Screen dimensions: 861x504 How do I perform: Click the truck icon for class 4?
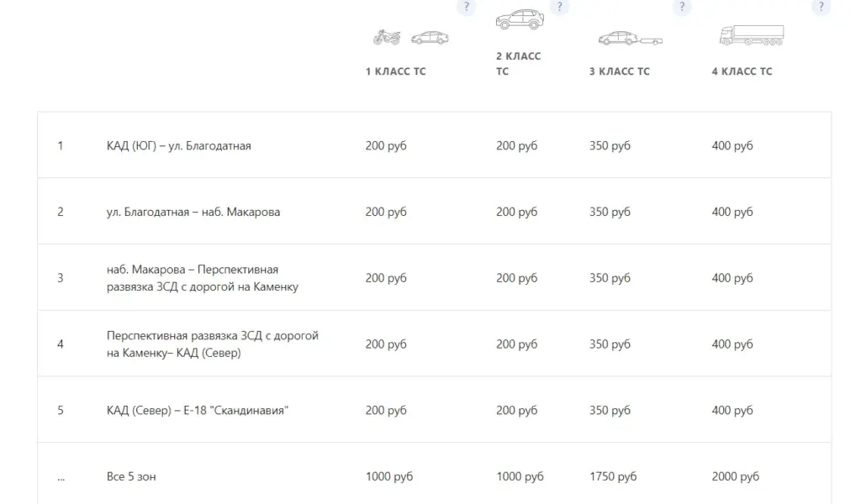click(752, 35)
